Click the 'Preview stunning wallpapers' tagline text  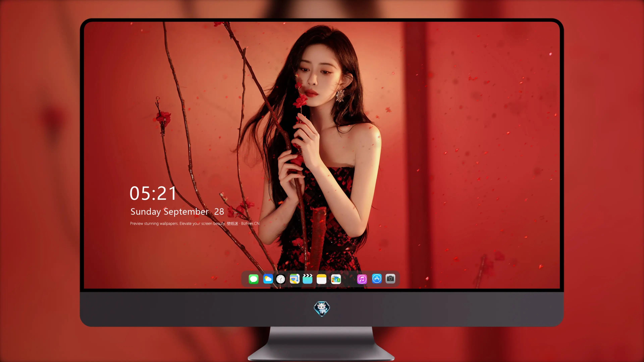click(x=195, y=223)
